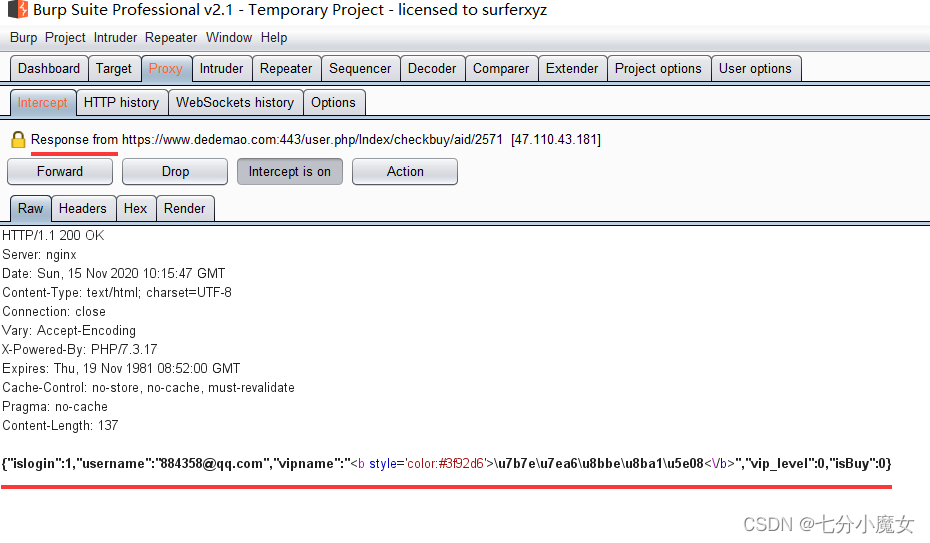Click the HTTP/1.1 200 OK status line
Screen dimensions: 930x543
tap(53, 235)
